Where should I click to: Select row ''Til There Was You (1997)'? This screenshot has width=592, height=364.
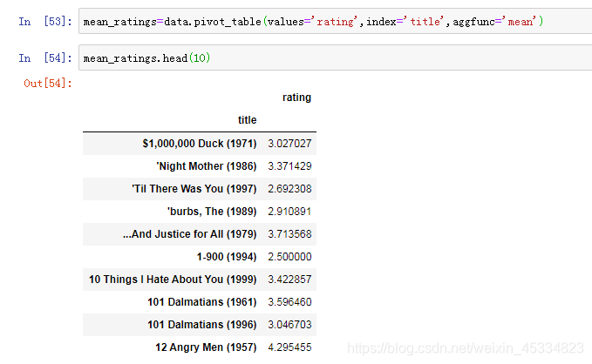click(x=200, y=189)
